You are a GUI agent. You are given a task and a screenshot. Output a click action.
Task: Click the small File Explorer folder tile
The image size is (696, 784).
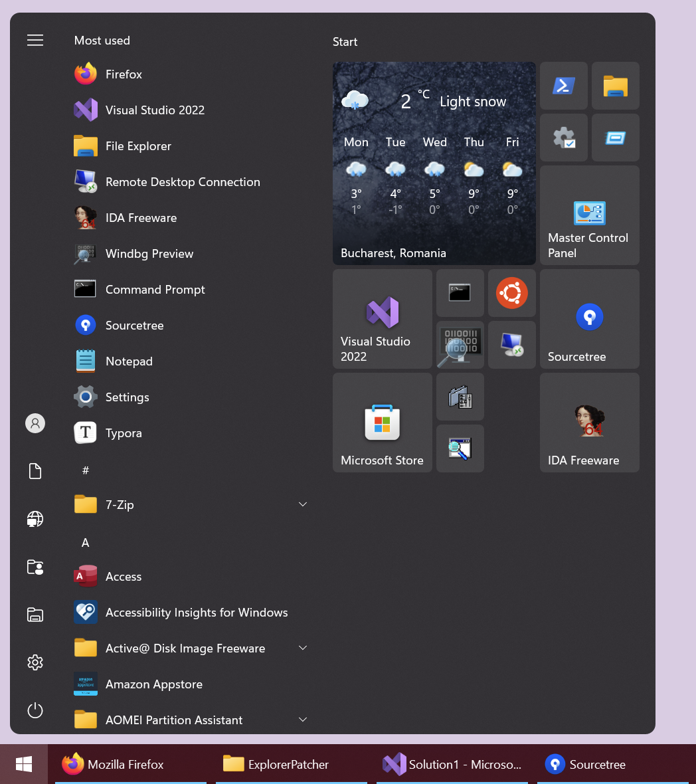pyautogui.click(x=616, y=86)
